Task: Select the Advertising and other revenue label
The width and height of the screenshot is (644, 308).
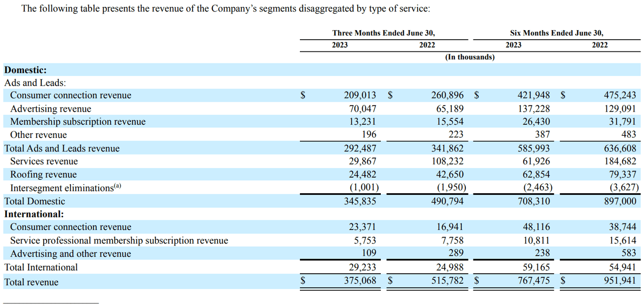Action: click(x=70, y=254)
